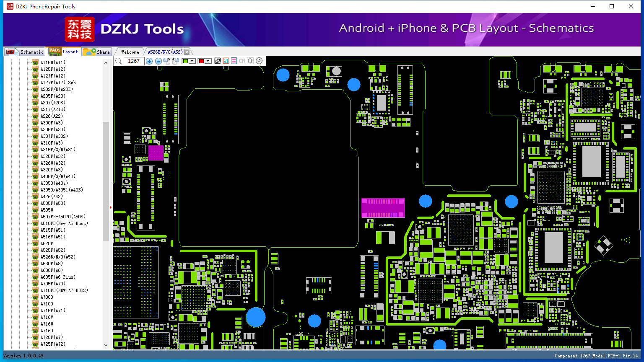Select A507FN-A5070(A50S) in the tree
This screenshot has height=362, width=644.
point(63,217)
